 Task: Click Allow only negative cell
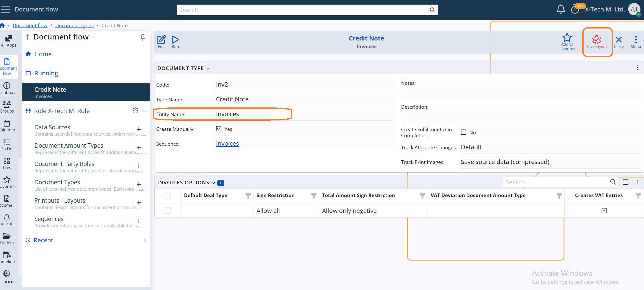373,211
